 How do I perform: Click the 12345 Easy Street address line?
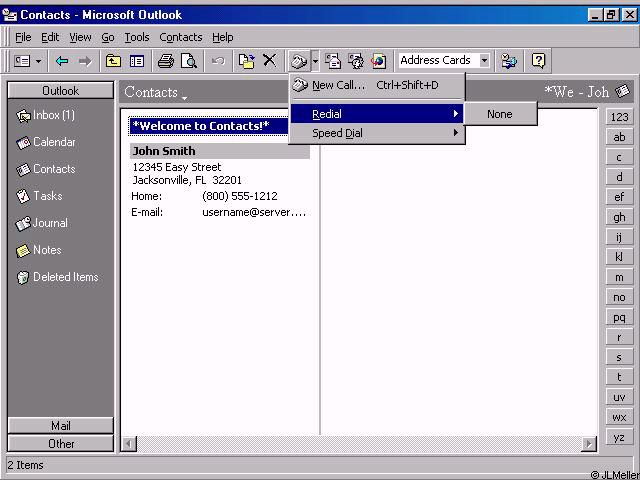point(177,167)
